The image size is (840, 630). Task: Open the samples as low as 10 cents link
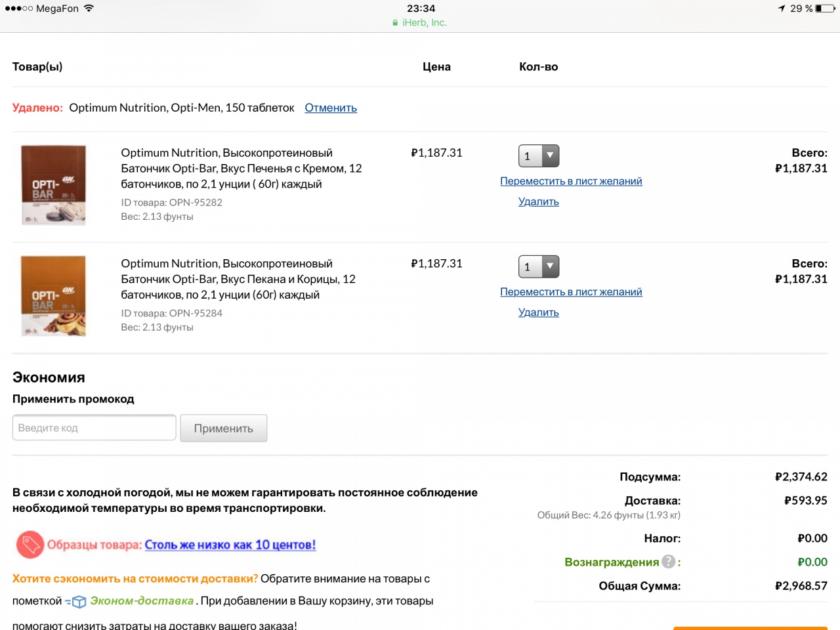(230, 545)
